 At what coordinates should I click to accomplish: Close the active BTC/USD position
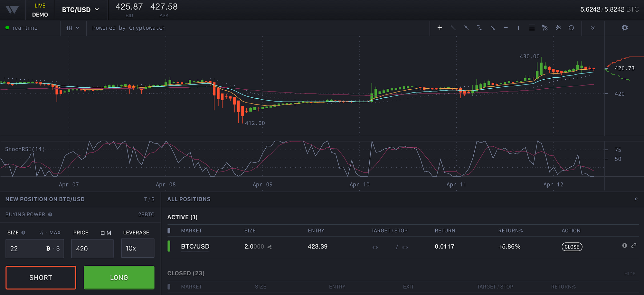point(572,247)
